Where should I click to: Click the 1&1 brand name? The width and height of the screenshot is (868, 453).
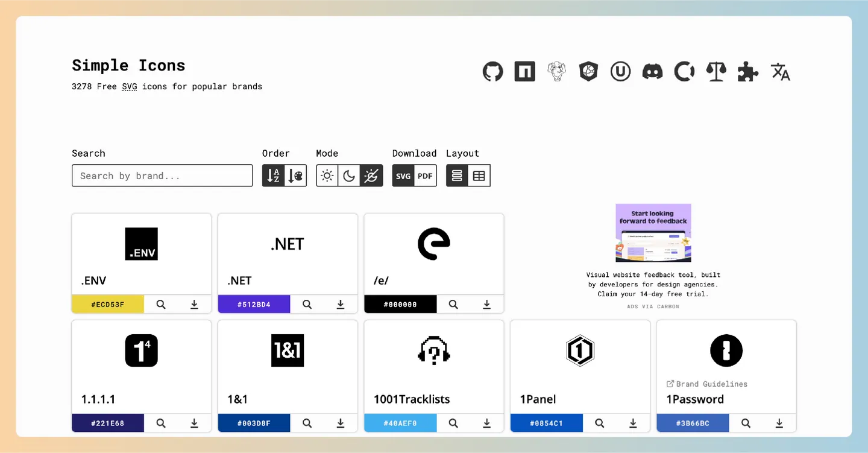[237, 399]
